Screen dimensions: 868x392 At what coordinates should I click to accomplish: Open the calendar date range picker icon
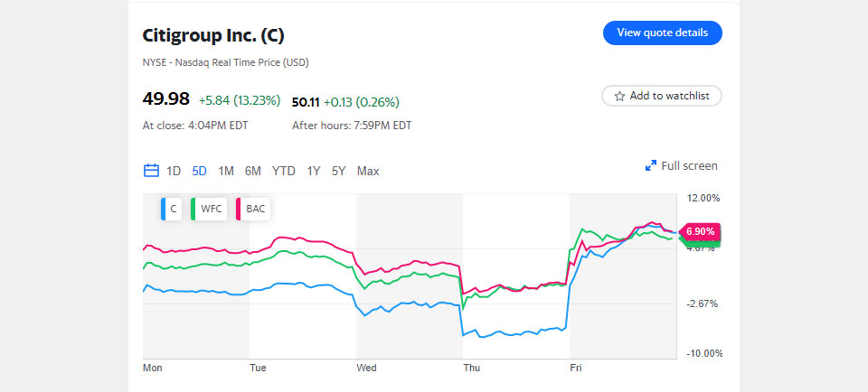151,171
